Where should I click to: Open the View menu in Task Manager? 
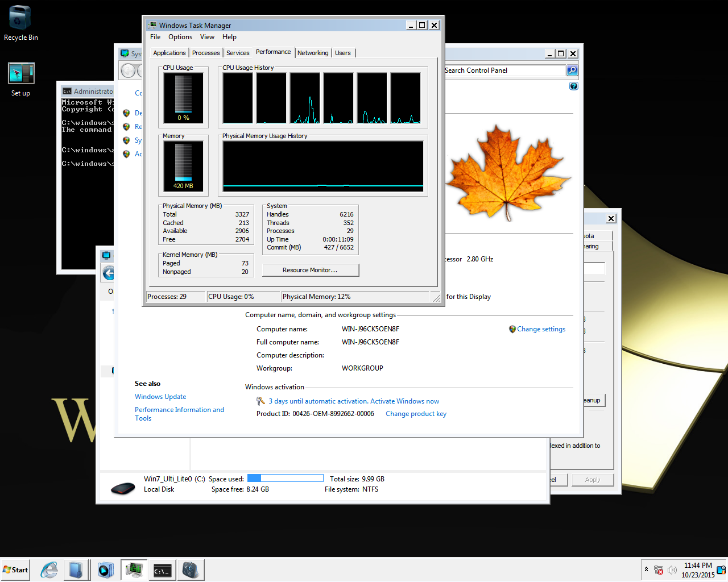pos(207,37)
